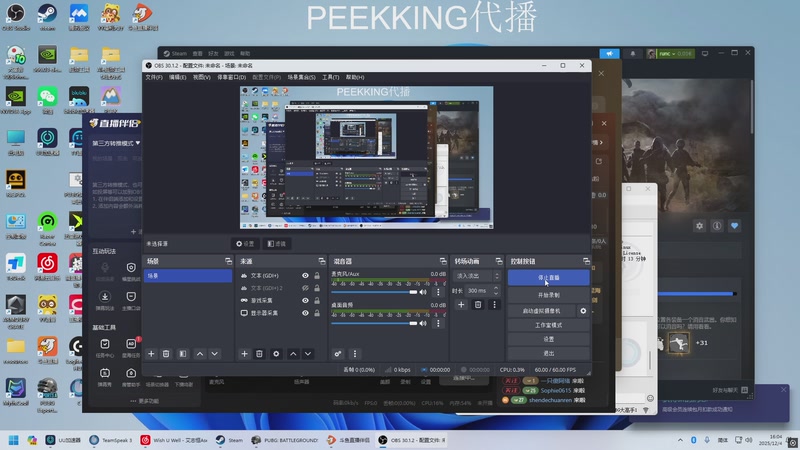Open OBS 文件(F) menu
Viewport: 800px width, 450px height.
(154, 78)
